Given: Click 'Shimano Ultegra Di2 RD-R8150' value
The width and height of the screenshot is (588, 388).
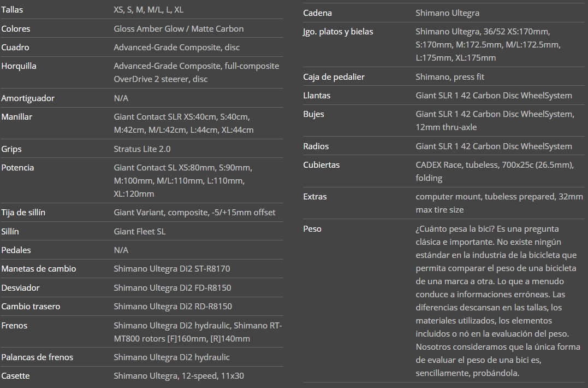Looking at the screenshot, I should click(x=171, y=307).
